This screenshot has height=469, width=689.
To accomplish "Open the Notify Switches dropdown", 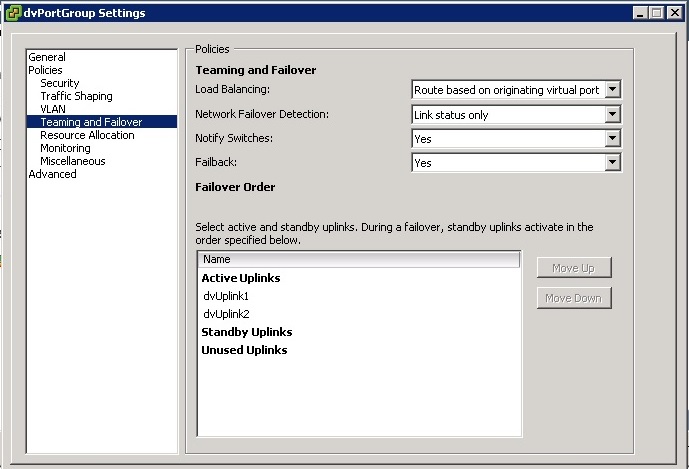I will (613, 139).
